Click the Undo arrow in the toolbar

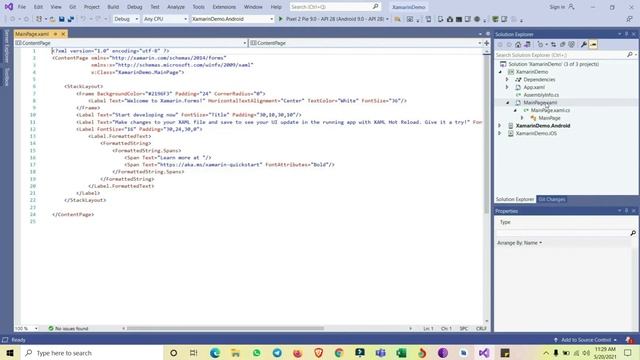point(83,19)
